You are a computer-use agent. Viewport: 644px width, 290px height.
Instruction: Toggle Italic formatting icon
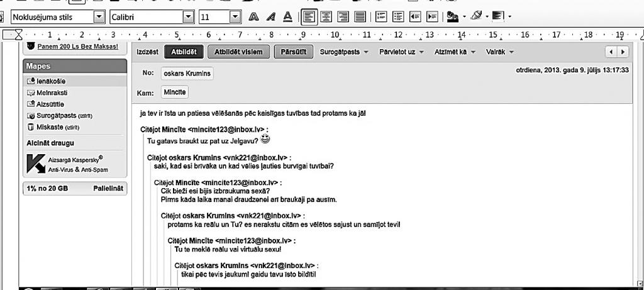[270, 17]
